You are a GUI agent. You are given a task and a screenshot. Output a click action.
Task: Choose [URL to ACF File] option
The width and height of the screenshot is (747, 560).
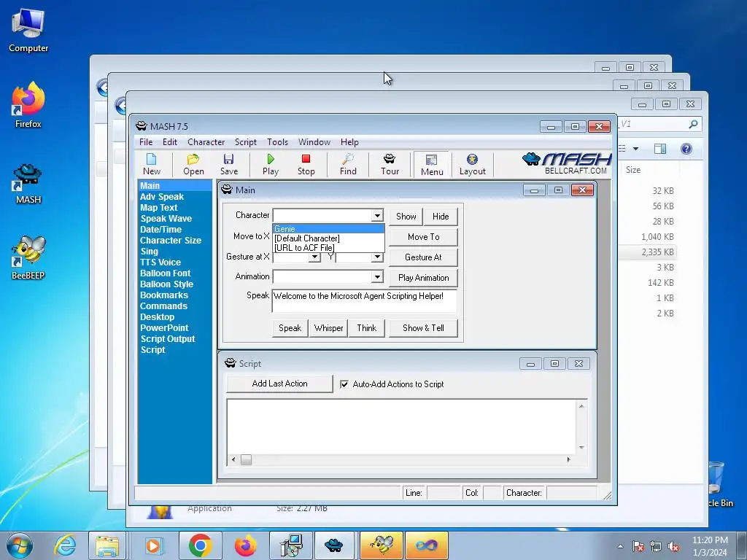(328, 248)
